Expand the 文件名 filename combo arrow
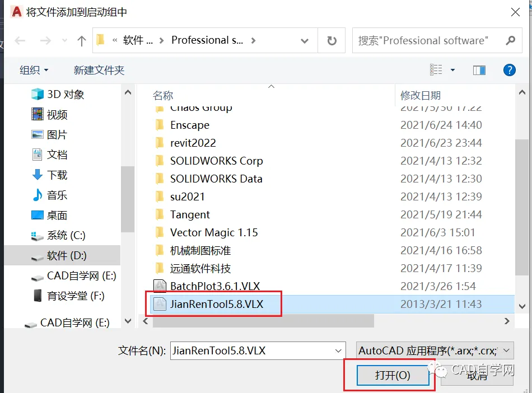The height and width of the screenshot is (393, 532). tap(338, 350)
